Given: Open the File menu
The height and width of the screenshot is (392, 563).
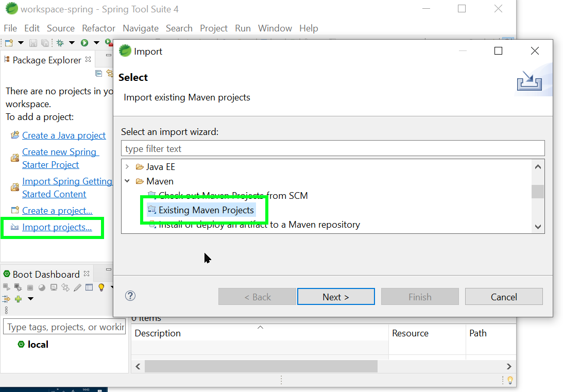Looking at the screenshot, I should pyautogui.click(x=10, y=28).
